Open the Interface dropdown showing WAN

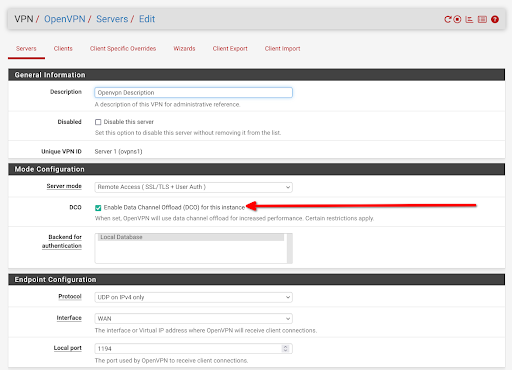[x=193, y=318]
